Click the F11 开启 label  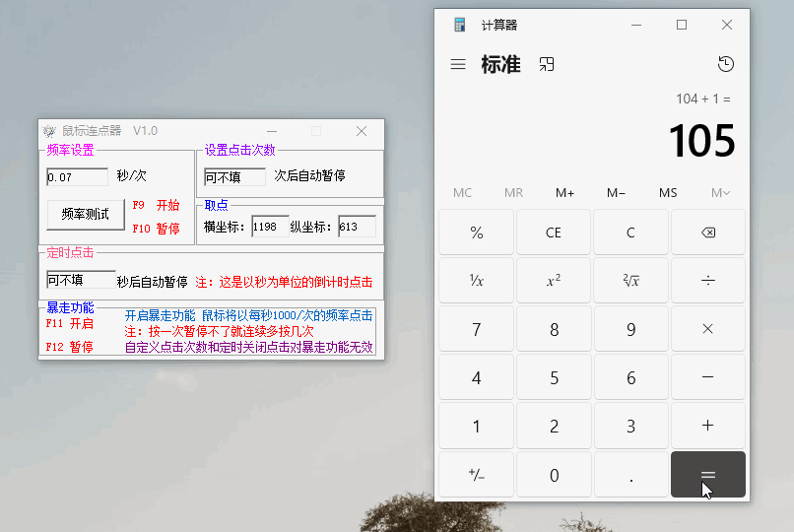pyautogui.click(x=69, y=323)
